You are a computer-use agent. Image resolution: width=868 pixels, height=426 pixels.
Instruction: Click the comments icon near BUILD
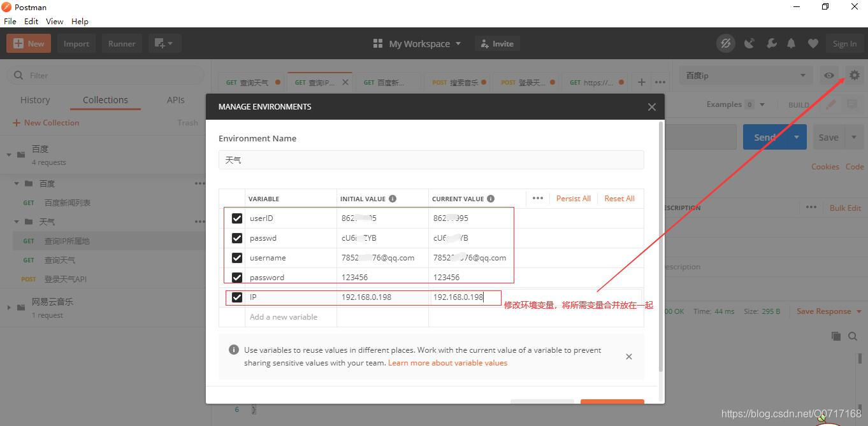[852, 104]
